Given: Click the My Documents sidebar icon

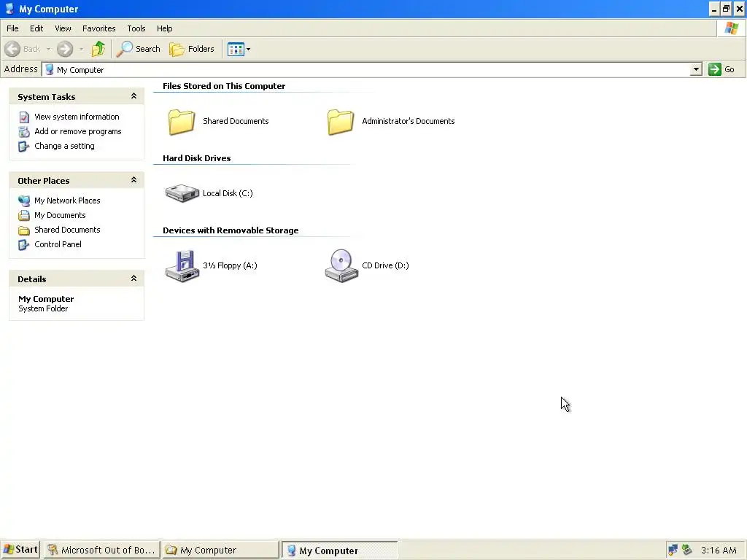Looking at the screenshot, I should pyautogui.click(x=24, y=216).
